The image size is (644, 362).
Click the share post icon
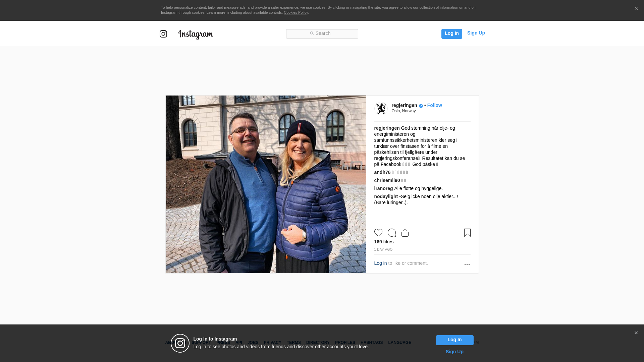(x=405, y=233)
